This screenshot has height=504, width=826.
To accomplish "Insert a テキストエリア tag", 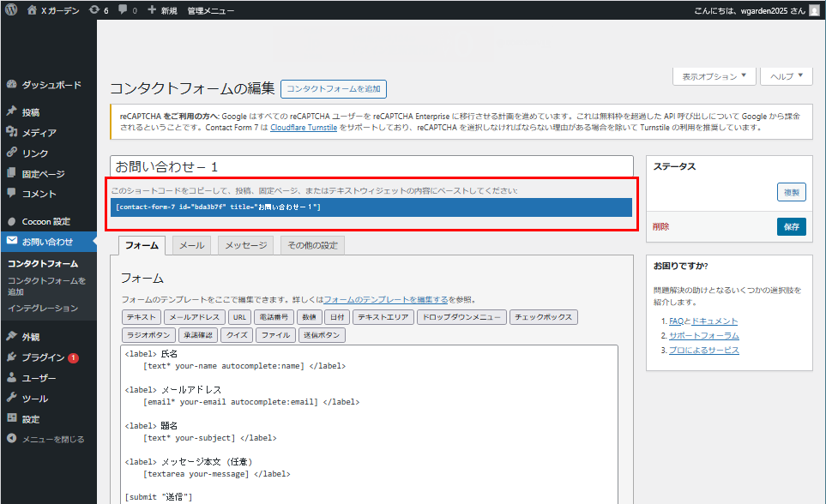I will [383, 317].
